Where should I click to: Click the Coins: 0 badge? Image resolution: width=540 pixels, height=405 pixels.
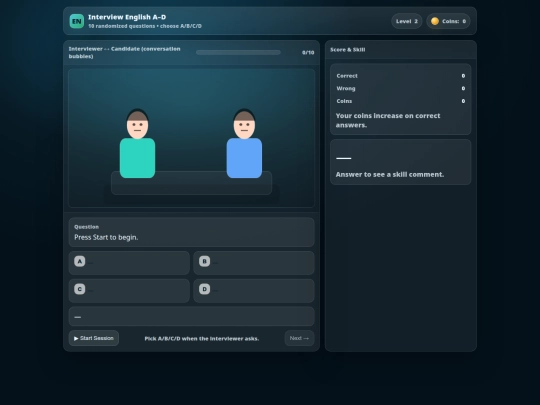pos(448,21)
